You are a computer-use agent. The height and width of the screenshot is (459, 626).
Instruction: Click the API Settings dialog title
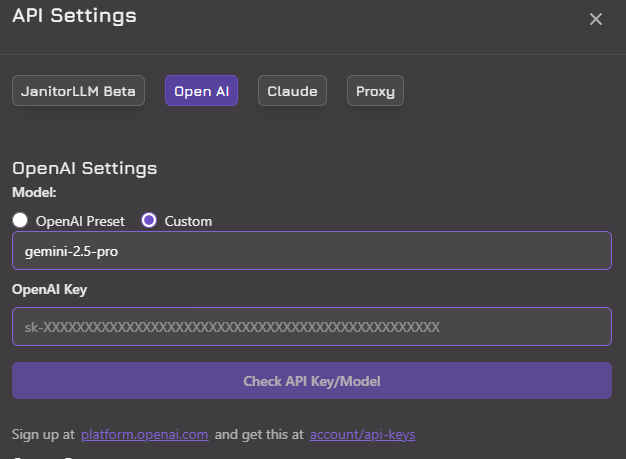[74, 15]
